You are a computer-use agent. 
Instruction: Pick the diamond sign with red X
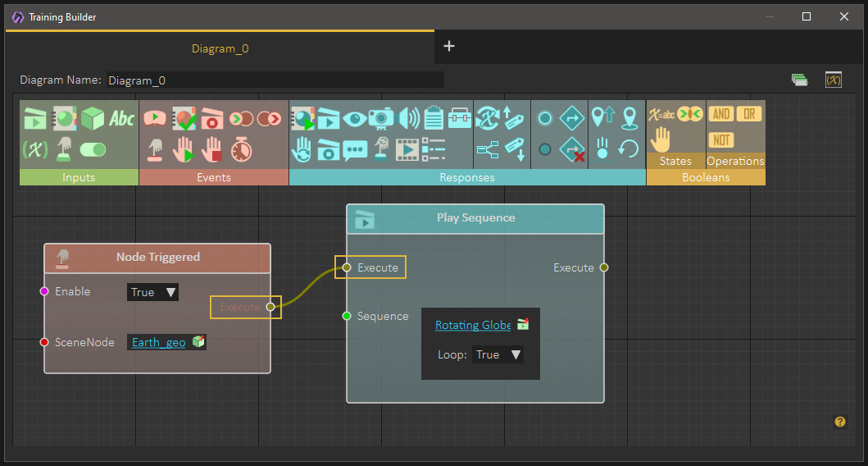[x=572, y=149]
